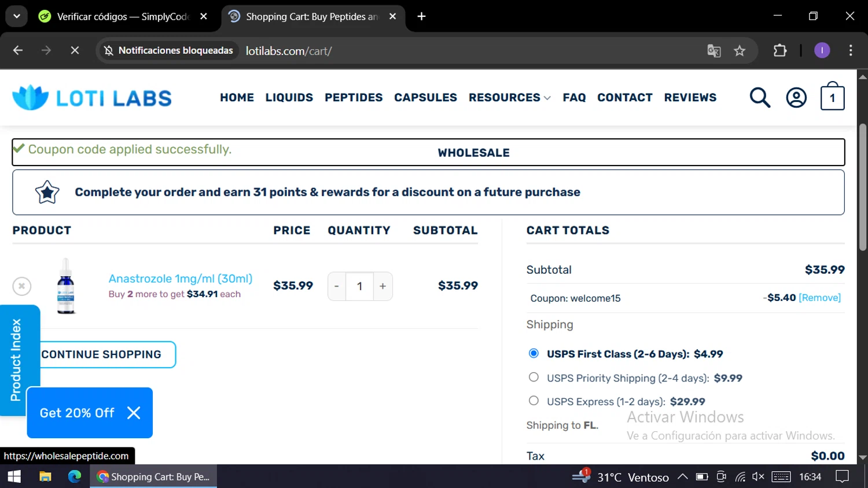
Task: Click the battery status icon
Action: (702, 476)
